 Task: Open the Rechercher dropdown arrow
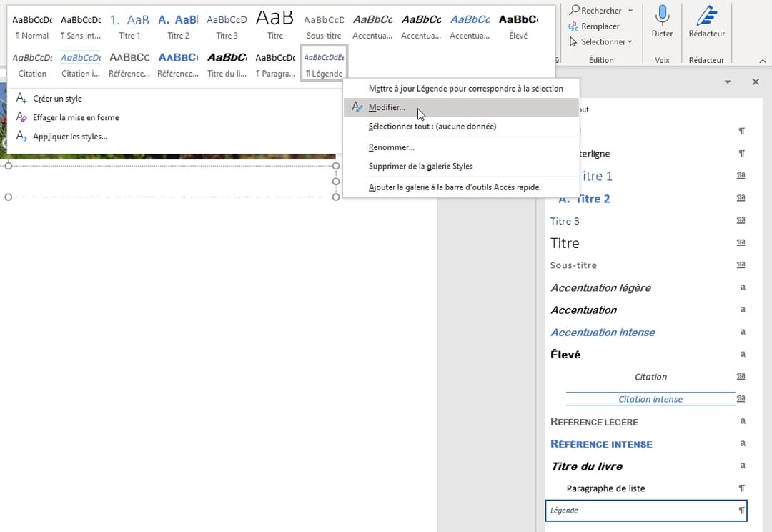point(630,11)
